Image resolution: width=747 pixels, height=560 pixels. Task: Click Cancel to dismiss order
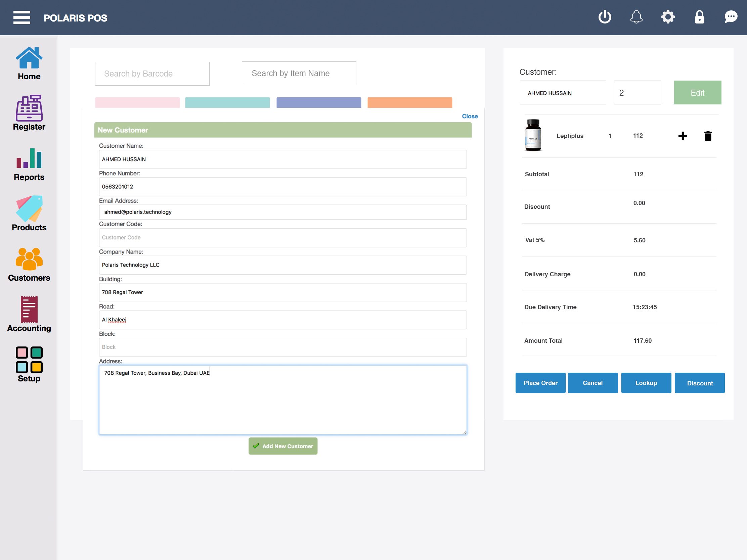pyautogui.click(x=592, y=383)
